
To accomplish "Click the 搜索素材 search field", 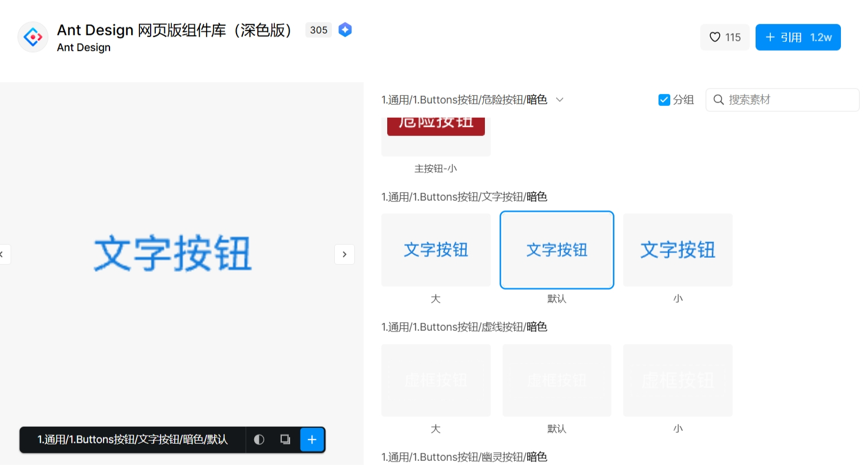I will (789, 100).
